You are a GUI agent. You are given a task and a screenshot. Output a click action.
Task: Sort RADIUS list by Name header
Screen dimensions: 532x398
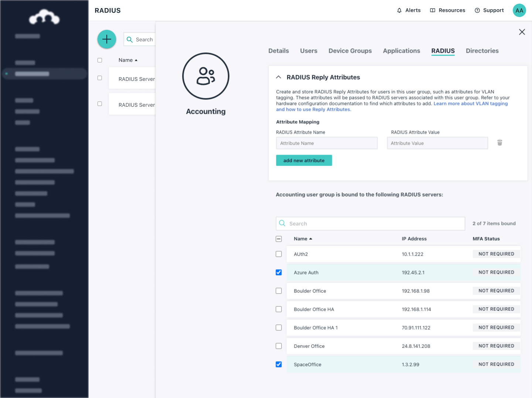[x=127, y=60]
